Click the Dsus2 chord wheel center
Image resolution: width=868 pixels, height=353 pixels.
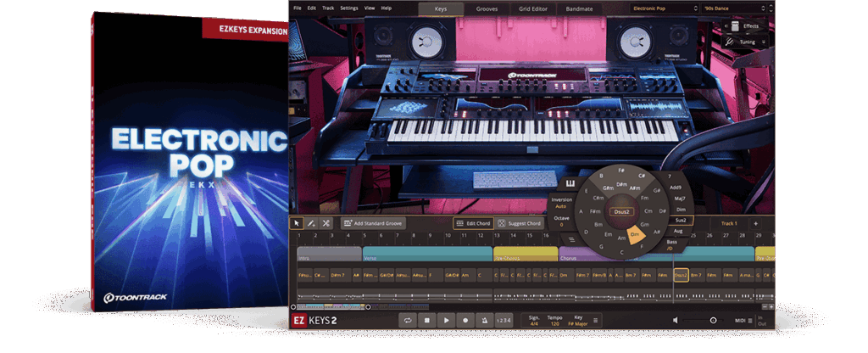point(621,211)
